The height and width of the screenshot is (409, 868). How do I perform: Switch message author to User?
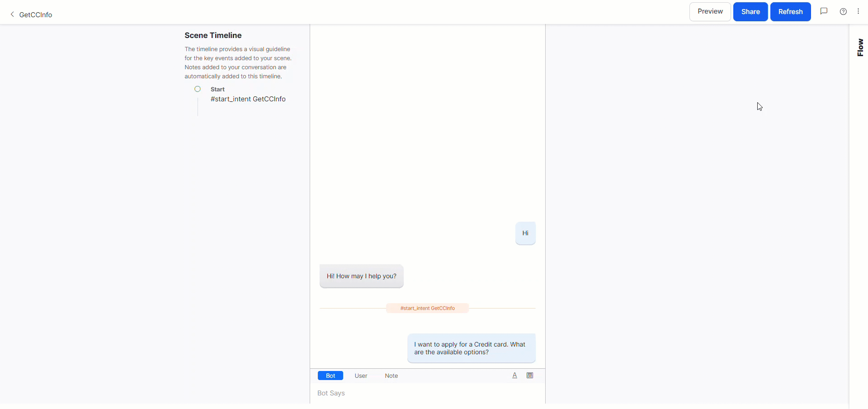(x=361, y=376)
